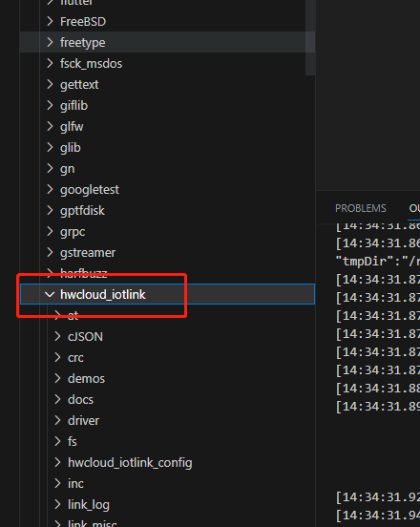Expand the googletest folder chevron
Image resolution: width=420 pixels, height=527 pixels.
[50, 189]
